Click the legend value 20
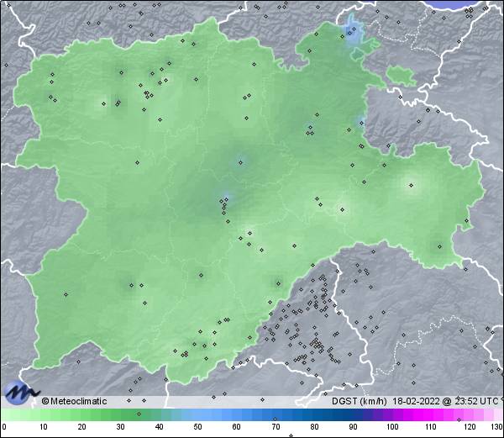This screenshot has height=438, width=504. point(82,427)
